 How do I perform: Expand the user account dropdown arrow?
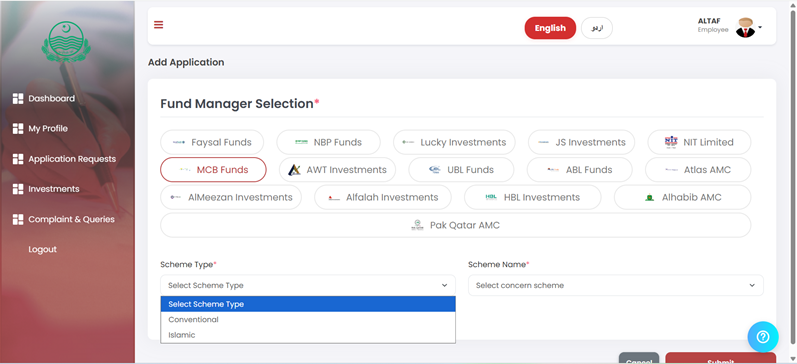click(x=760, y=27)
